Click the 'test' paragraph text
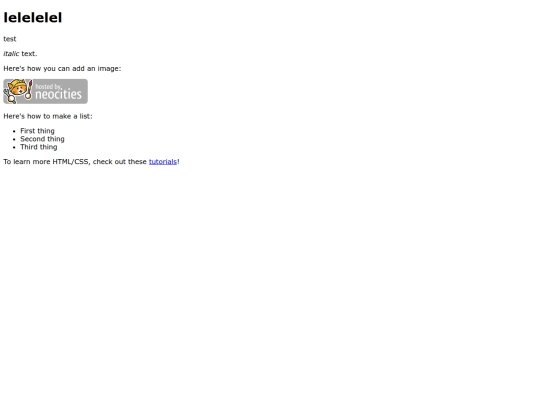The height and width of the screenshot is (405, 540). [10, 39]
